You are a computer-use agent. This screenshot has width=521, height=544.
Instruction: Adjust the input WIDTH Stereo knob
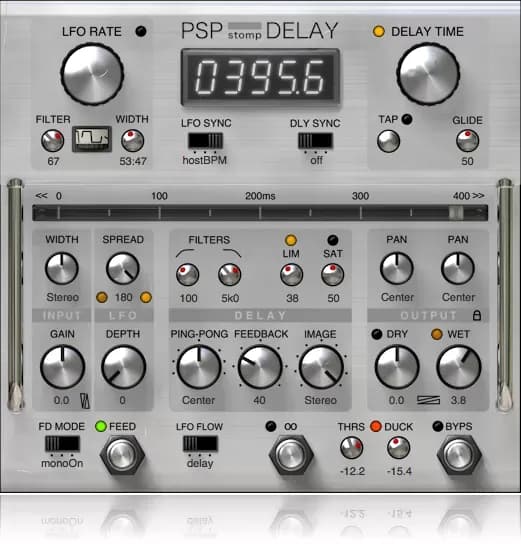62,269
